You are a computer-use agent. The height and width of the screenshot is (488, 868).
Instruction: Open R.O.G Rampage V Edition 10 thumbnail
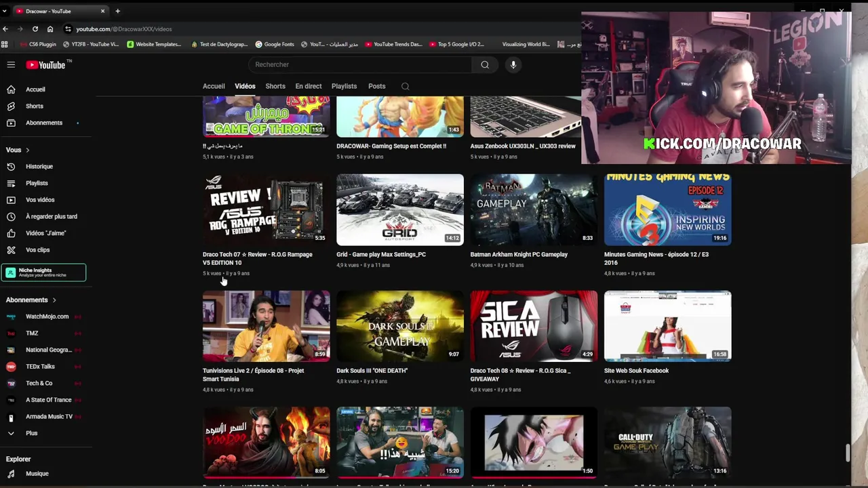(266, 209)
